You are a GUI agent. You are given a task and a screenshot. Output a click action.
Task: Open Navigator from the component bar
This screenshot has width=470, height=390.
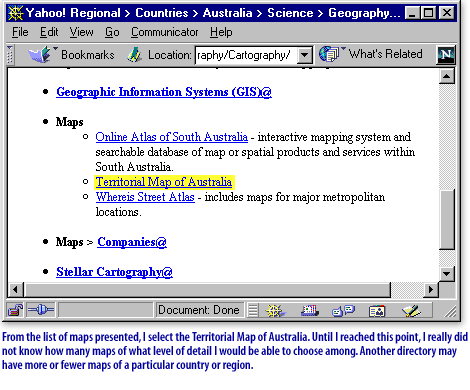(275, 311)
